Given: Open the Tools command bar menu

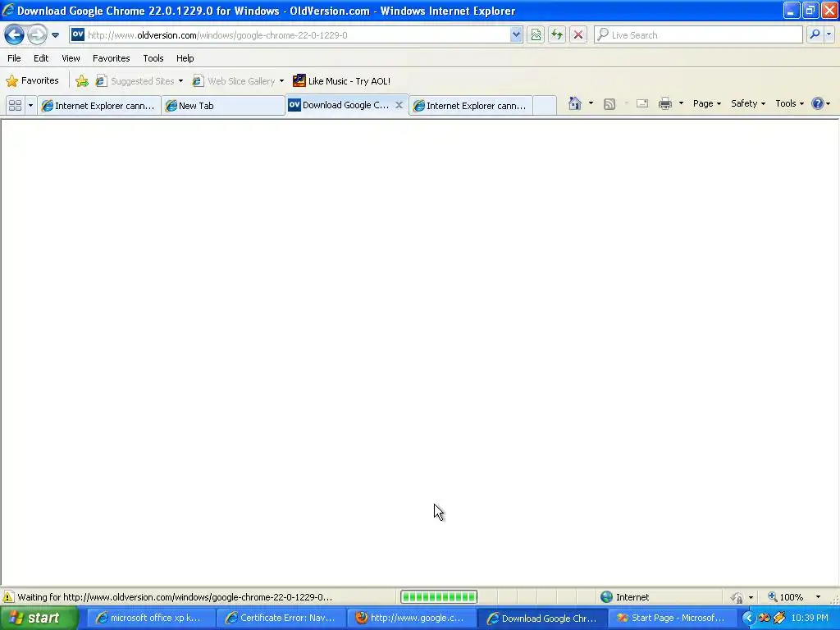Looking at the screenshot, I should (x=789, y=103).
